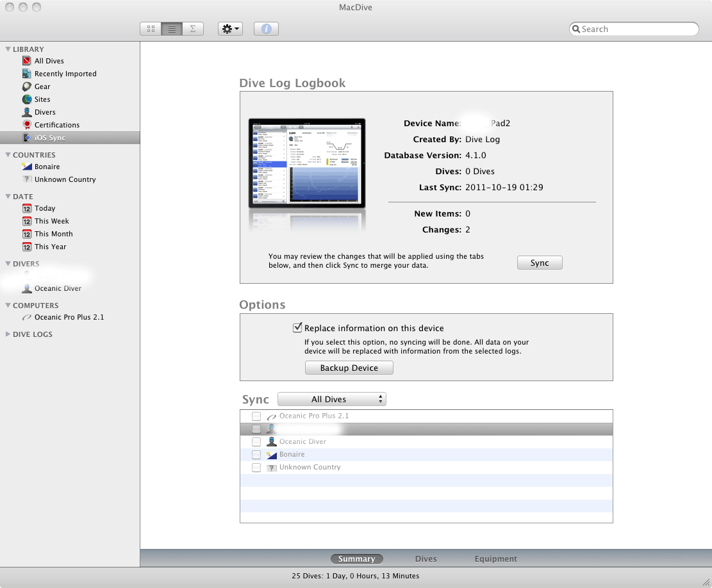Switch to the Equipment tab

(495, 559)
